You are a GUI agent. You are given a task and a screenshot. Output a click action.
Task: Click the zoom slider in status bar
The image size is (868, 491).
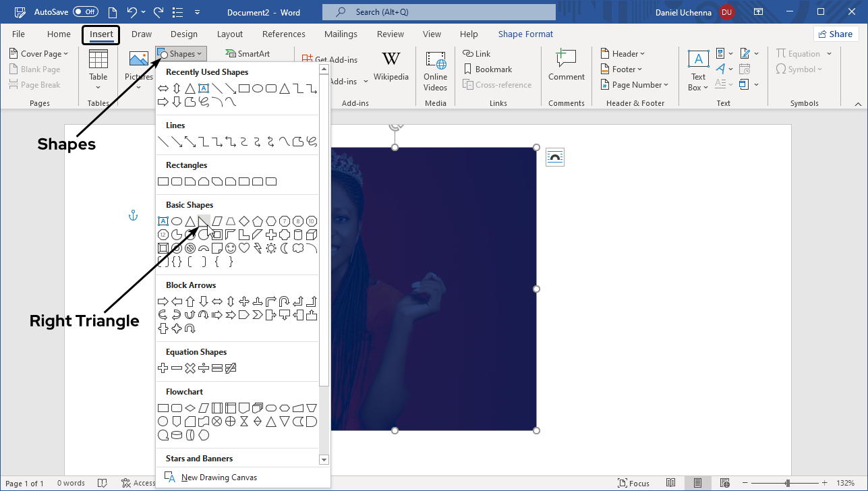(787, 483)
